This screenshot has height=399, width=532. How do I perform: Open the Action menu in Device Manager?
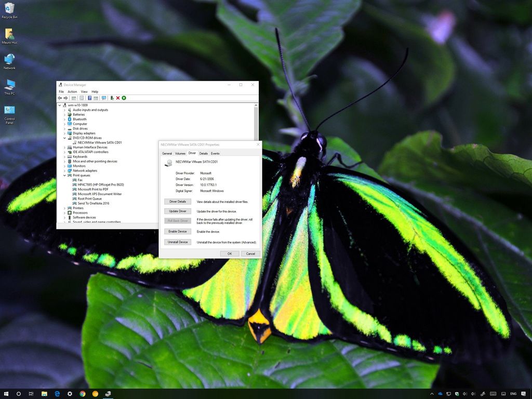[72, 91]
